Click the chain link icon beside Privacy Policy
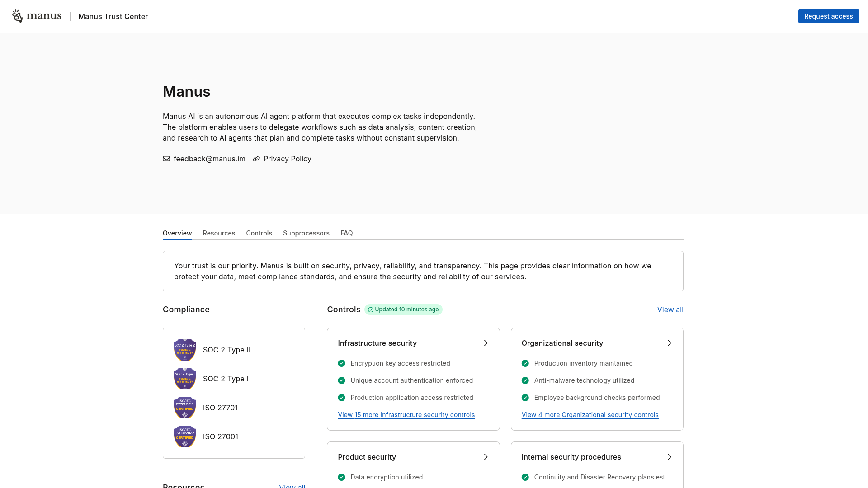Screen dimensions: 868x488 point(256,159)
